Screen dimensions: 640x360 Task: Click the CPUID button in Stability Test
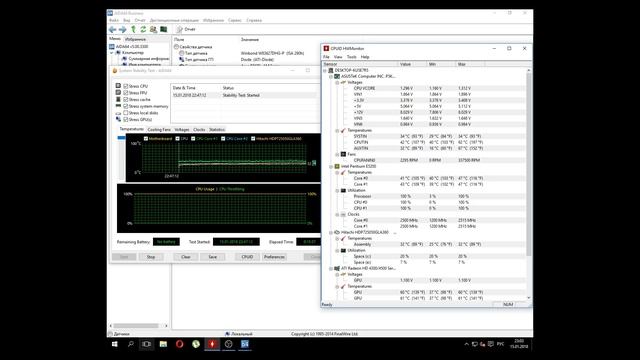click(x=247, y=257)
